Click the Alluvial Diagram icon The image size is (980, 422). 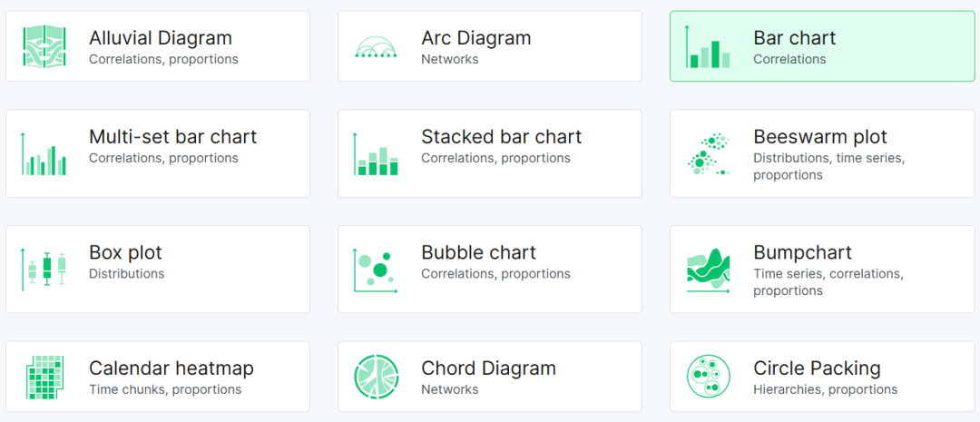[44, 46]
